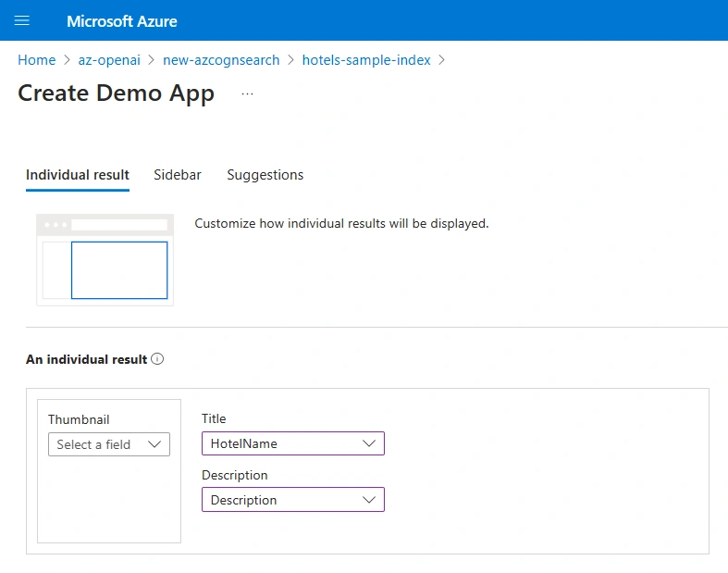Open the Description field dropdown

[293, 500]
